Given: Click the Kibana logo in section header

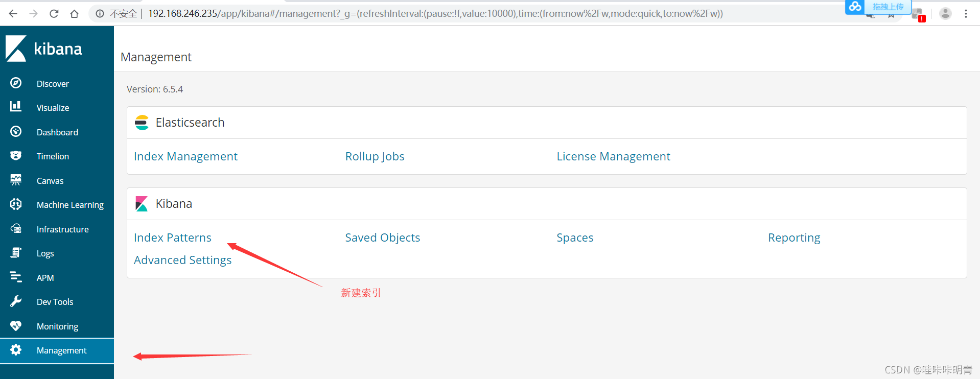Looking at the screenshot, I should coord(142,204).
